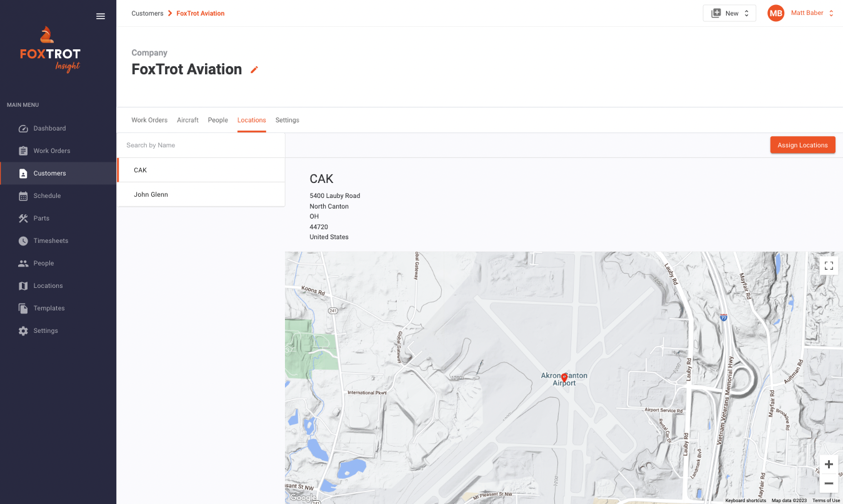The image size is (843, 504).
Task: Click the Assign Locations button
Action: 802,144
